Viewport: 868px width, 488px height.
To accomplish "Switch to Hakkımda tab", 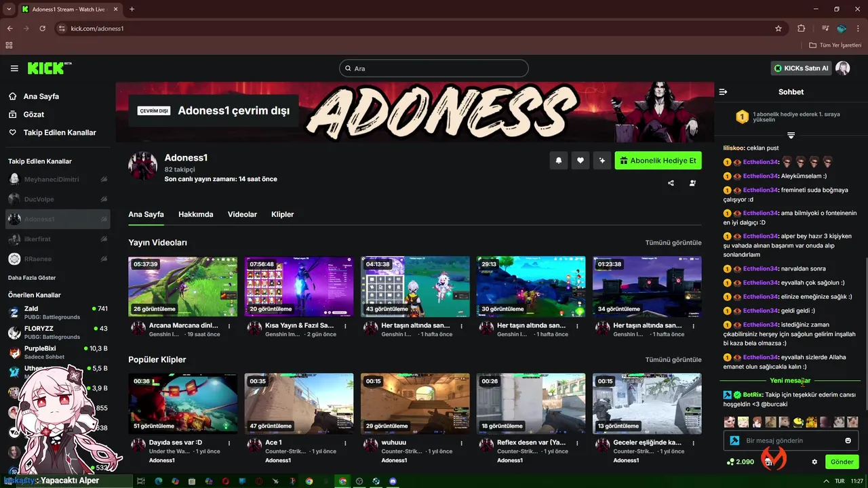I will point(196,214).
